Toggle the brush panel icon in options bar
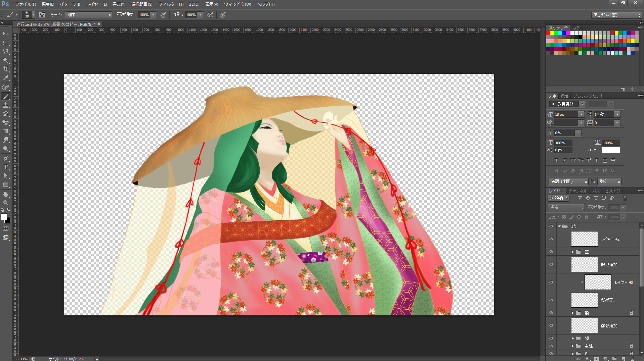This screenshot has width=644, height=361. [x=42, y=15]
